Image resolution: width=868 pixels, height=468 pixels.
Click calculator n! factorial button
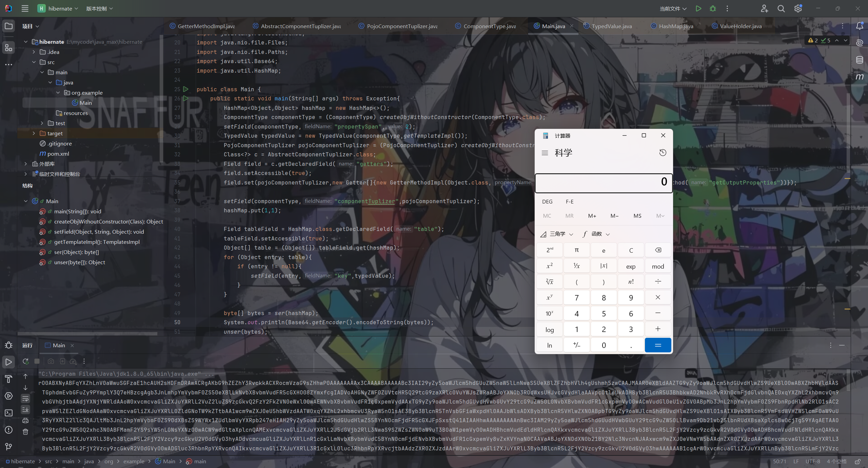tap(631, 282)
